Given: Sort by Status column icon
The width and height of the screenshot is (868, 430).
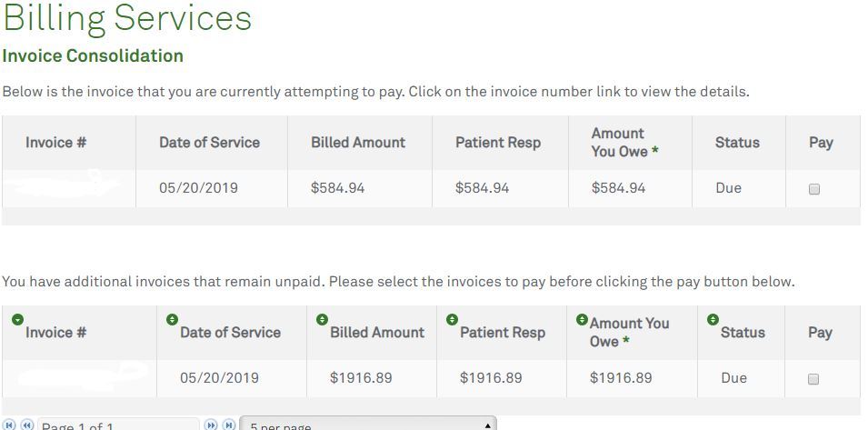Looking at the screenshot, I should click(713, 319).
